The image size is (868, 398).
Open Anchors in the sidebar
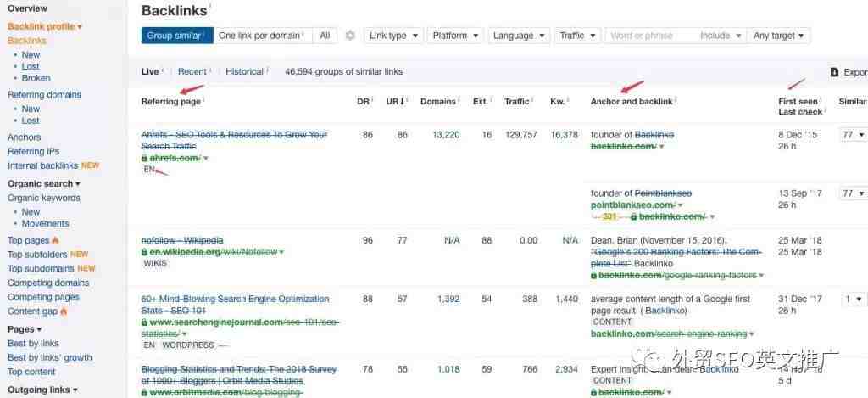click(x=25, y=137)
